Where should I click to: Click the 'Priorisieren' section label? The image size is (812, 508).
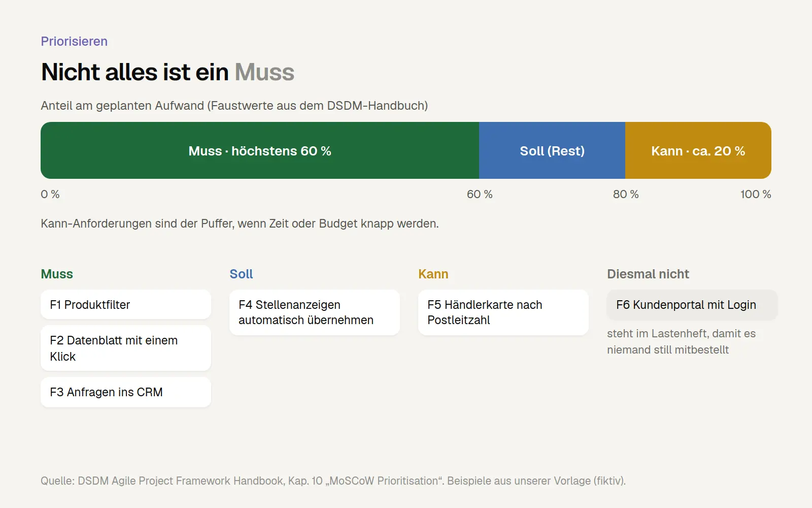tap(74, 41)
